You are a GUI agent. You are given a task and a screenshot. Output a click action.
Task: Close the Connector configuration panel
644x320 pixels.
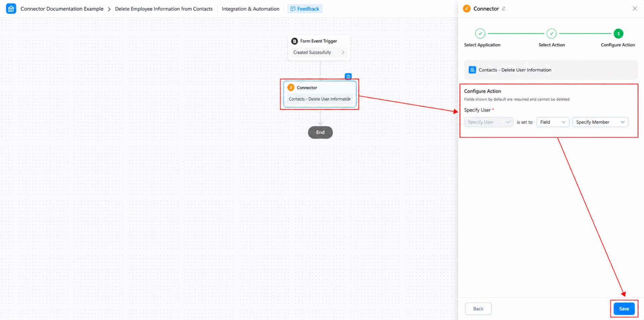[x=635, y=9]
